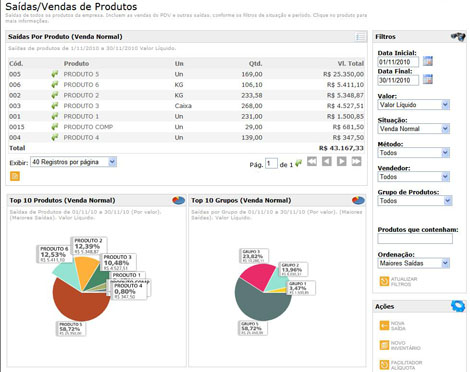
Task: Click the Produtos que contenham text field
Action: tap(415, 238)
